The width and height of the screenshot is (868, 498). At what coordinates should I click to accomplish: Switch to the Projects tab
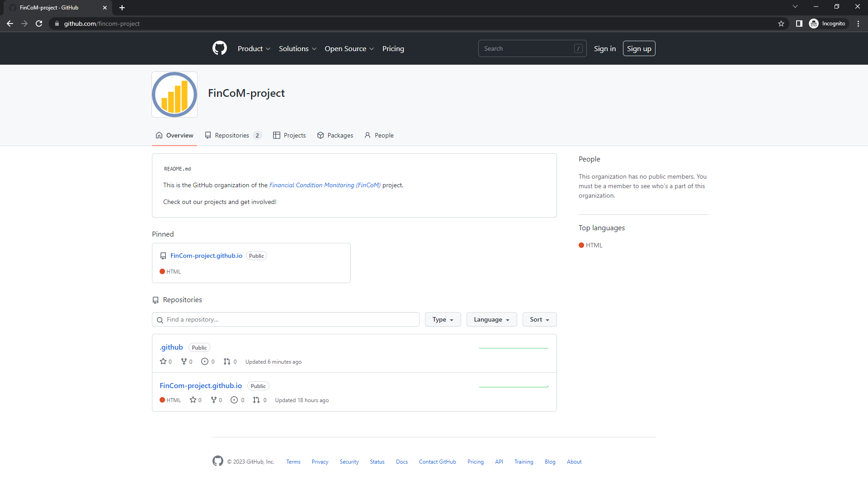(289, 135)
